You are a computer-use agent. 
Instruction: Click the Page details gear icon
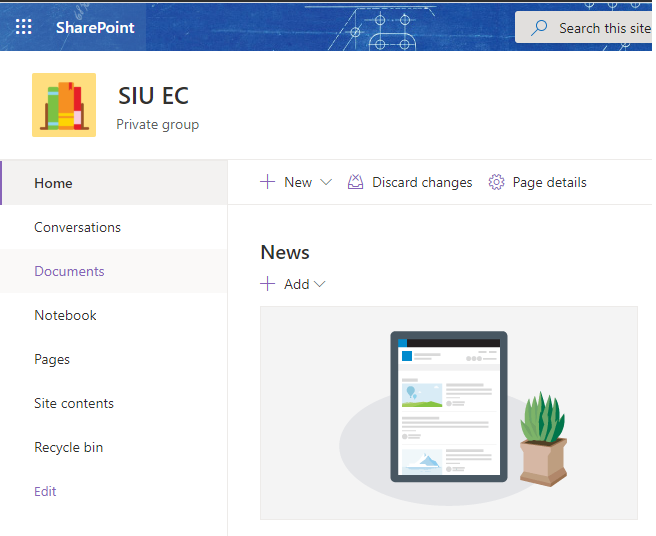(496, 182)
